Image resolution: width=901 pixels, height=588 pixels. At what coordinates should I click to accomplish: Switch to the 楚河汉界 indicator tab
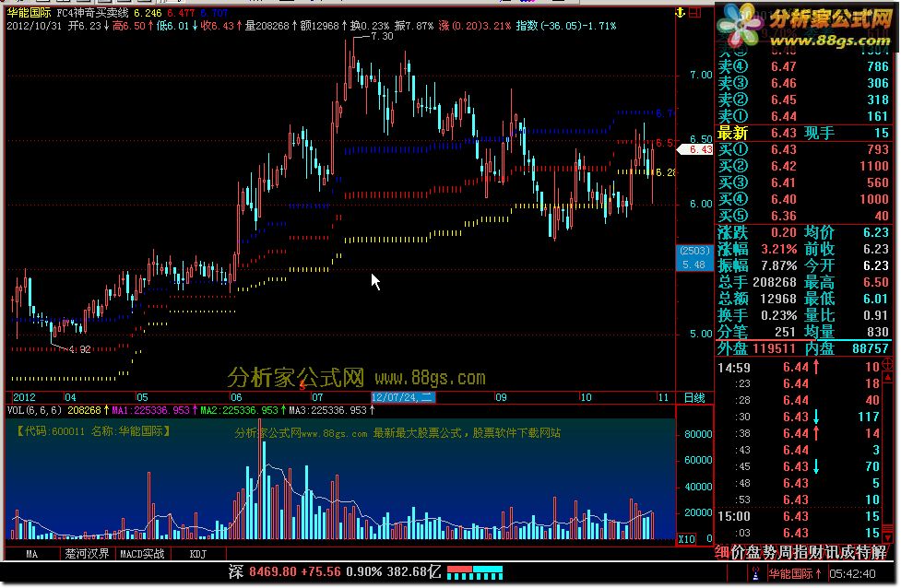[87, 554]
